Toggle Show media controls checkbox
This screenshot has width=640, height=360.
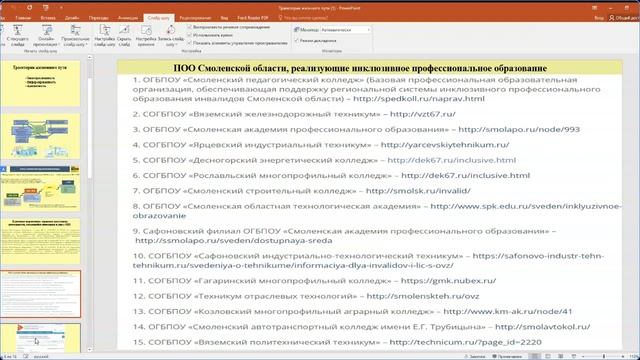click(189, 42)
